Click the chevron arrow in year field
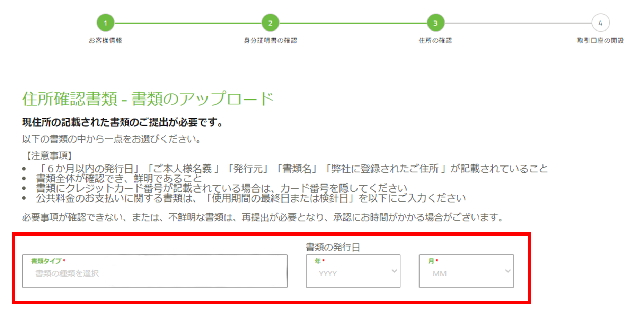This screenshot has width=644, height=333. pos(394,271)
